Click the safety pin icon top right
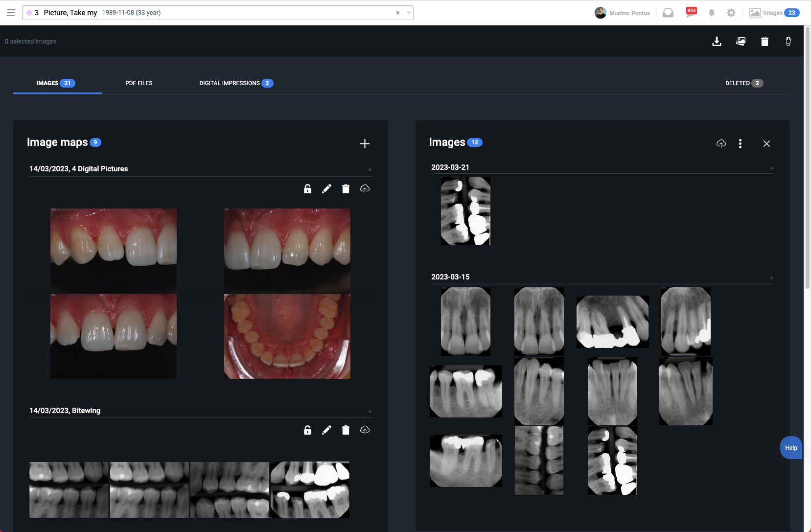Viewport: 811px width, 532px height. point(788,41)
